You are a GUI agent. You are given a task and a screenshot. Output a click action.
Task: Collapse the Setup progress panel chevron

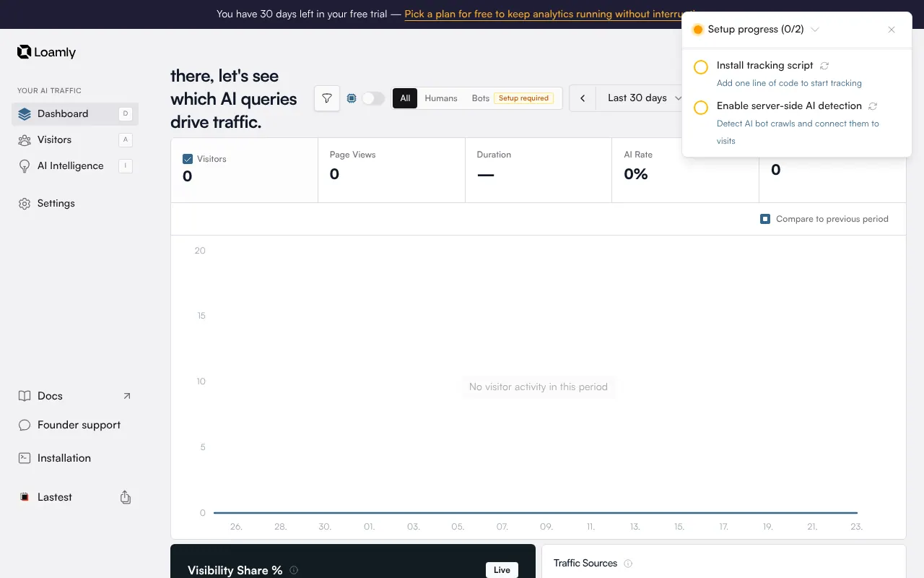pos(815,30)
